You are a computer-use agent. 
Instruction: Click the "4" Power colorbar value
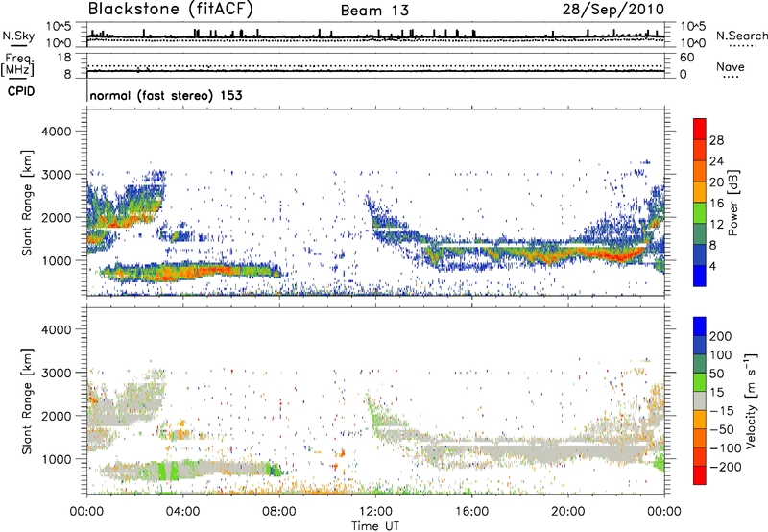tap(713, 267)
